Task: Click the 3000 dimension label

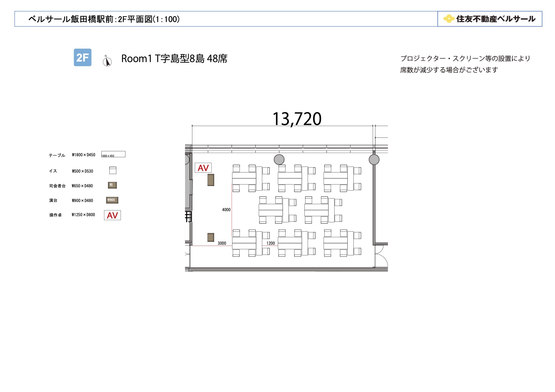Action: (x=222, y=243)
